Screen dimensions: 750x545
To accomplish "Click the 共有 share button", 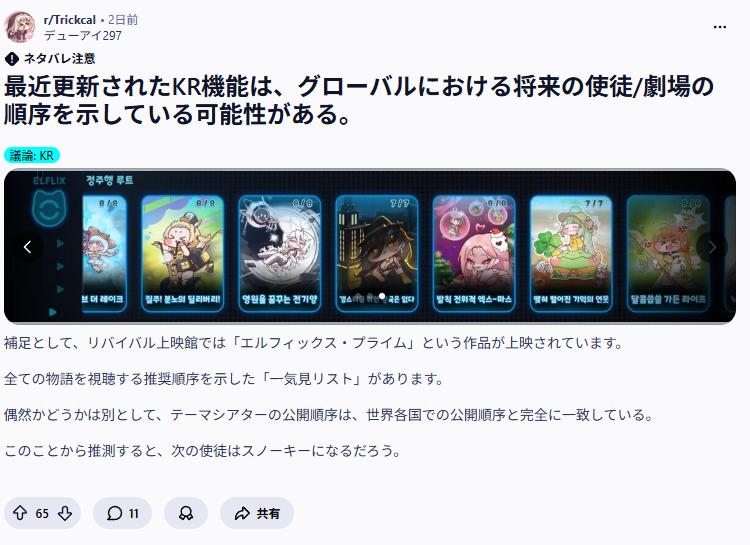I will tap(256, 513).
